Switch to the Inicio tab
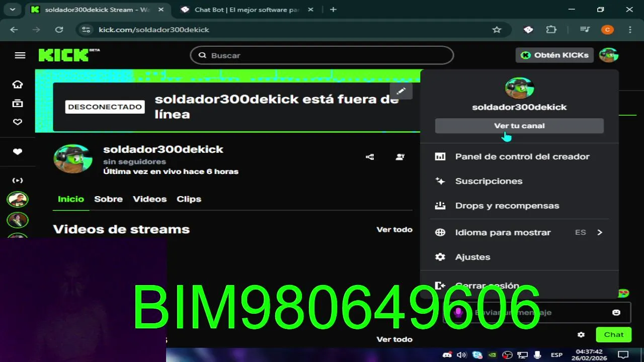644x362 pixels. 71,199
